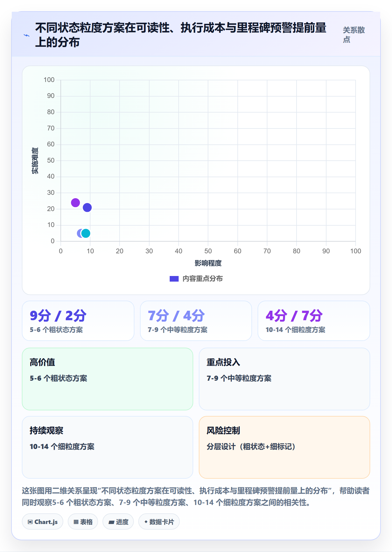The height and width of the screenshot is (552, 392).
Task: Click the 关系散点 badge in the header
Action: click(x=354, y=35)
